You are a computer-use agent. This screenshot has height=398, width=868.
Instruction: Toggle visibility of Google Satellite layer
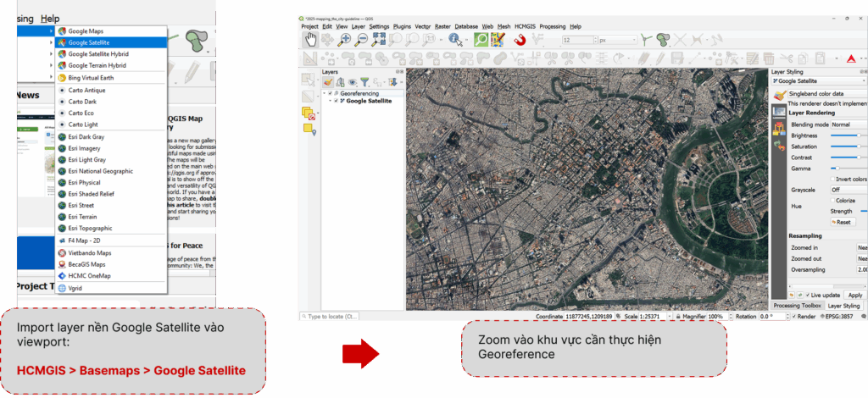336,101
